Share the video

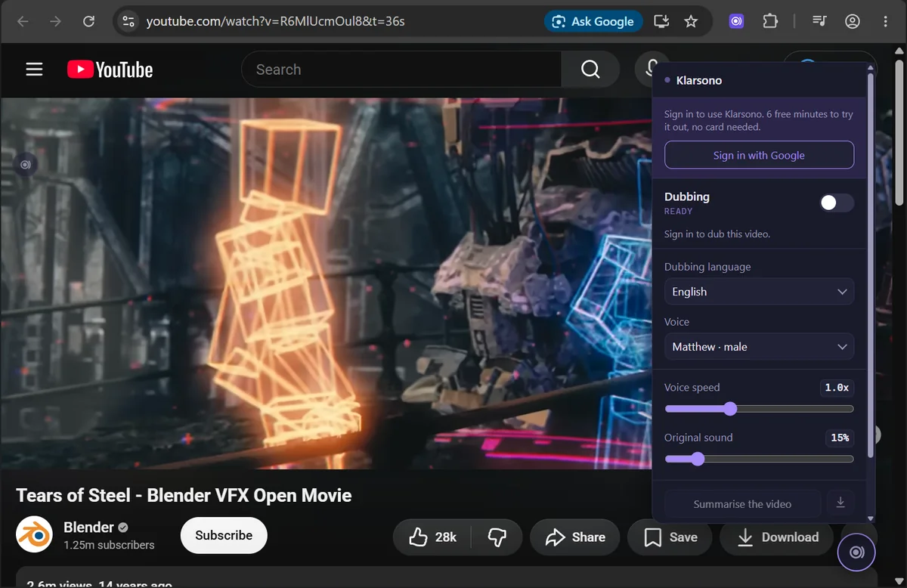point(574,537)
